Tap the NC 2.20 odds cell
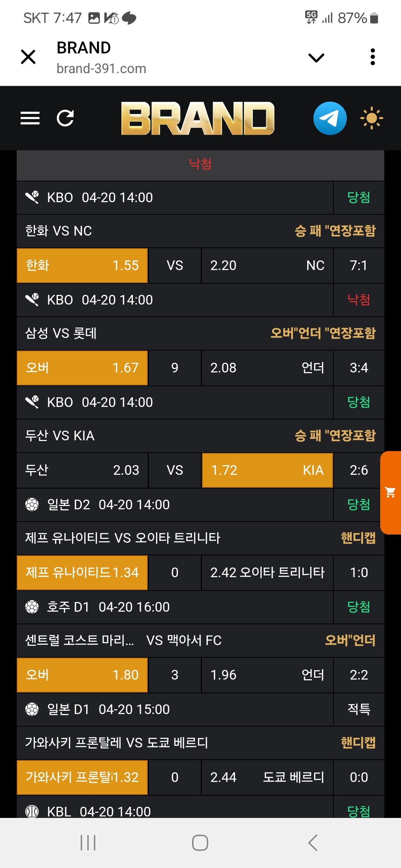401x868 pixels. [267, 266]
